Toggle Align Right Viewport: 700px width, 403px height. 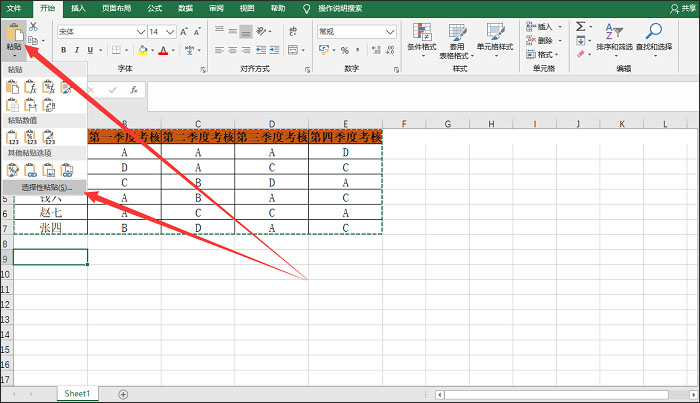246,50
